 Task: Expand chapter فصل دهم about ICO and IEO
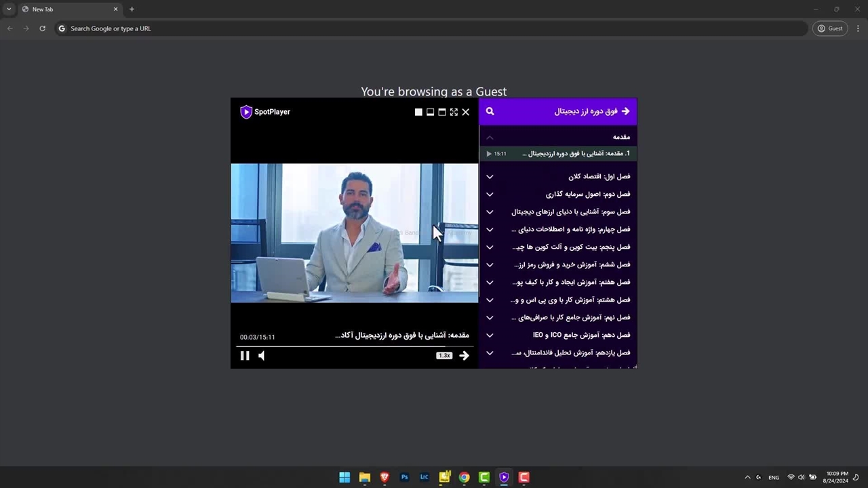pos(490,335)
